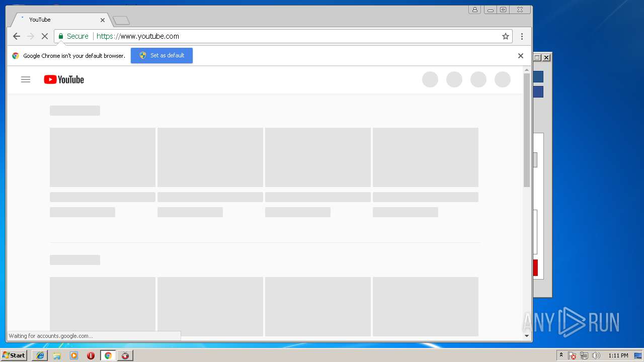Maximize the background window behind Chrome

tap(537, 58)
